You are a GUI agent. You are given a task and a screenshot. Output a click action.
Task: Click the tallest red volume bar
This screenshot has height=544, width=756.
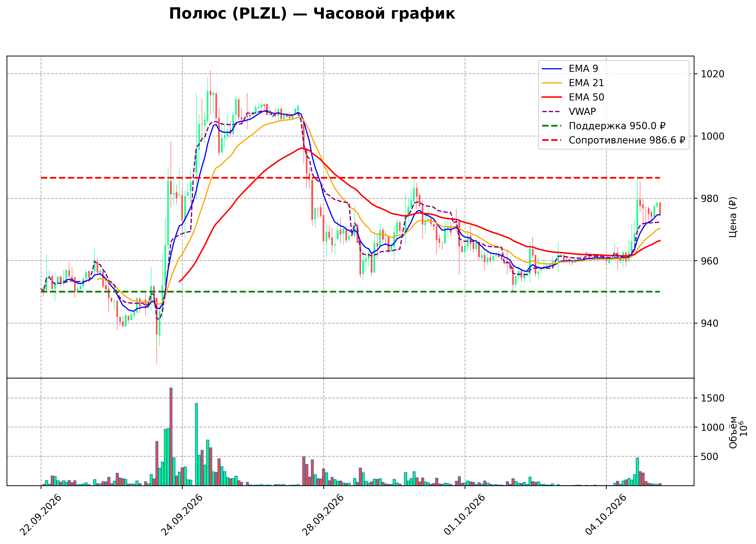click(x=171, y=437)
